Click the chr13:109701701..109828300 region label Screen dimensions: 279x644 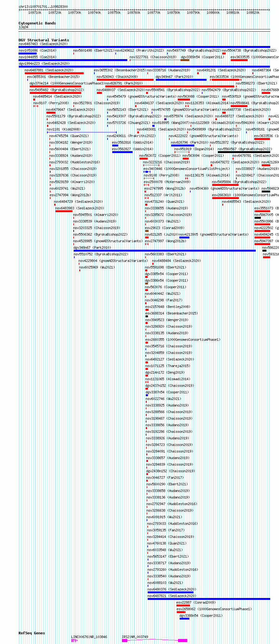[x=43, y=7]
